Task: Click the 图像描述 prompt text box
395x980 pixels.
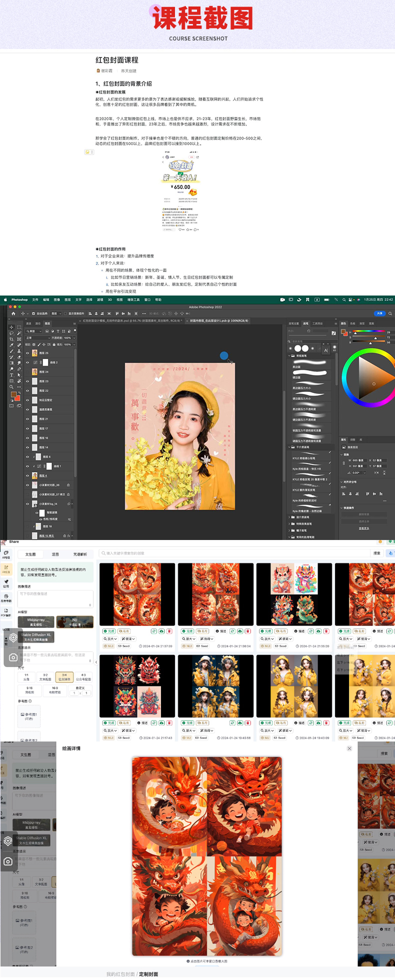Action: point(55,598)
